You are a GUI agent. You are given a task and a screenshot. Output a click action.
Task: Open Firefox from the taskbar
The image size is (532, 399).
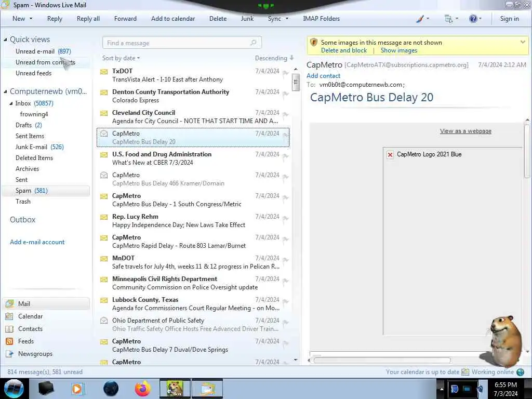click(x=143, y=389)
